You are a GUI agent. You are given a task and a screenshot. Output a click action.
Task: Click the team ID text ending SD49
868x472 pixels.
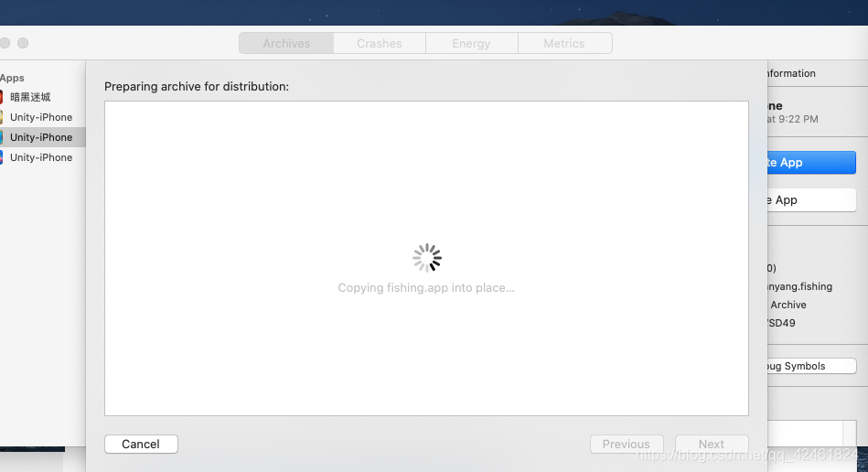781,323
